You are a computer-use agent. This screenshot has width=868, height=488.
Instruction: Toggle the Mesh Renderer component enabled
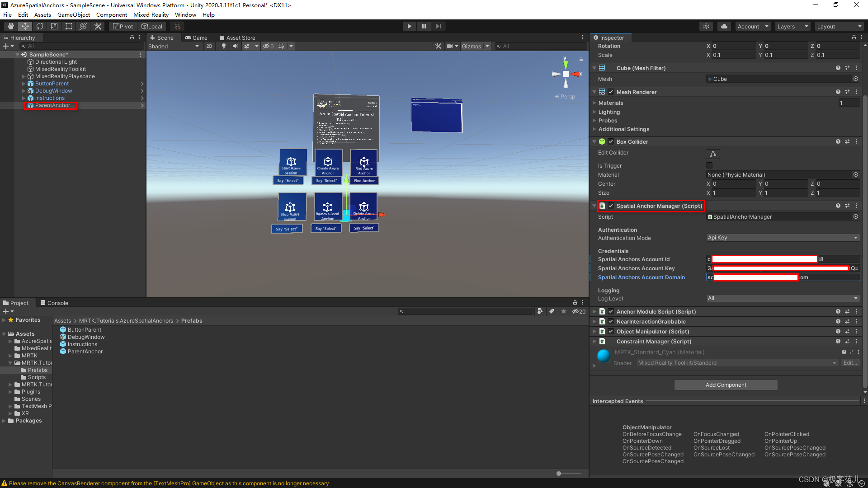pos(610,92)
